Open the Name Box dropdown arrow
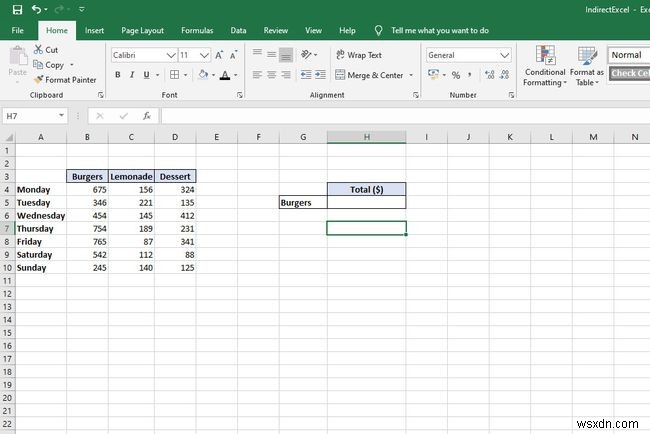The image size is (650, 434). [x=61, y=115]
